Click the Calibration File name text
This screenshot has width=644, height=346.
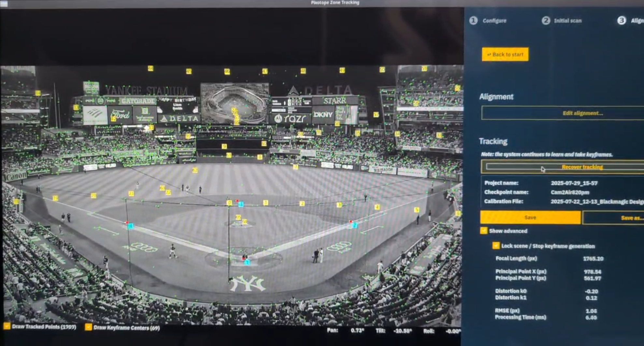[x=597, y=202]
